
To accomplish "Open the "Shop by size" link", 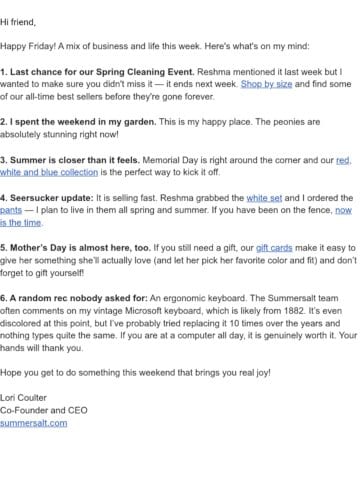I will [x=266, y=84].
